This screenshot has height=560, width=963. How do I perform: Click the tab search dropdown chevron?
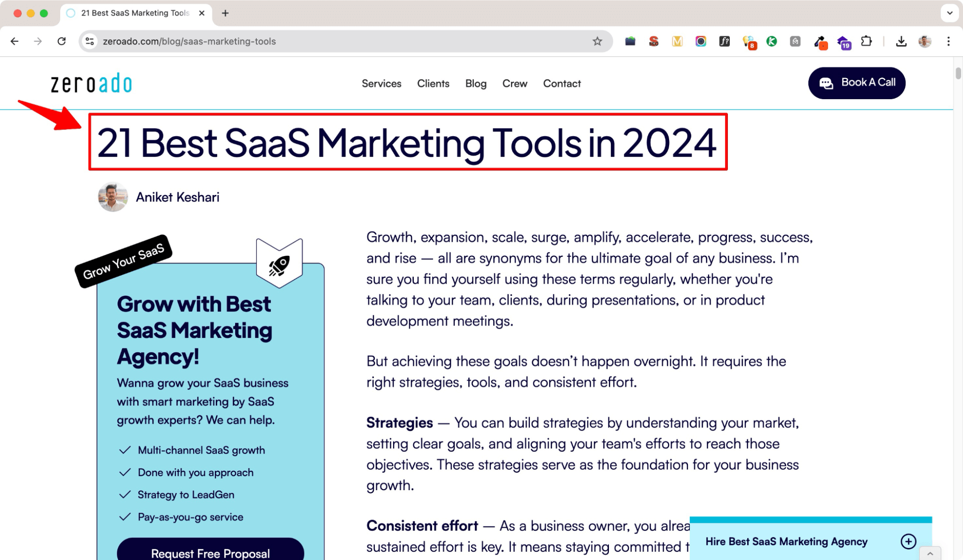click(950, 13)
